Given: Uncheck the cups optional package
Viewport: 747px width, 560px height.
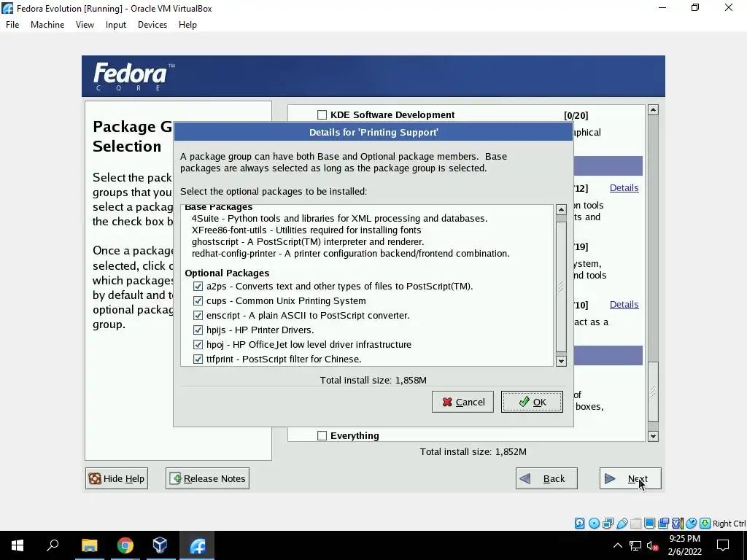Looking at the screenshot, I should pos(198,301).
